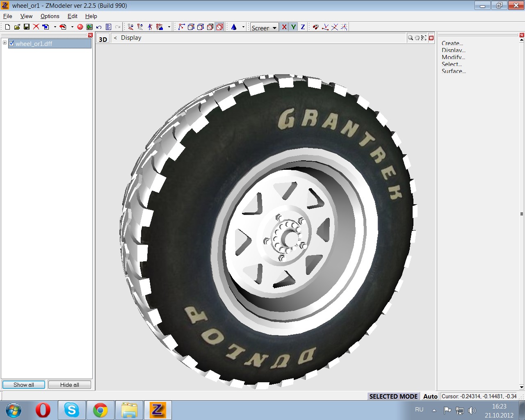
Task: Select the first selection-tool icon after Redo
Action: tap(130, 27)
